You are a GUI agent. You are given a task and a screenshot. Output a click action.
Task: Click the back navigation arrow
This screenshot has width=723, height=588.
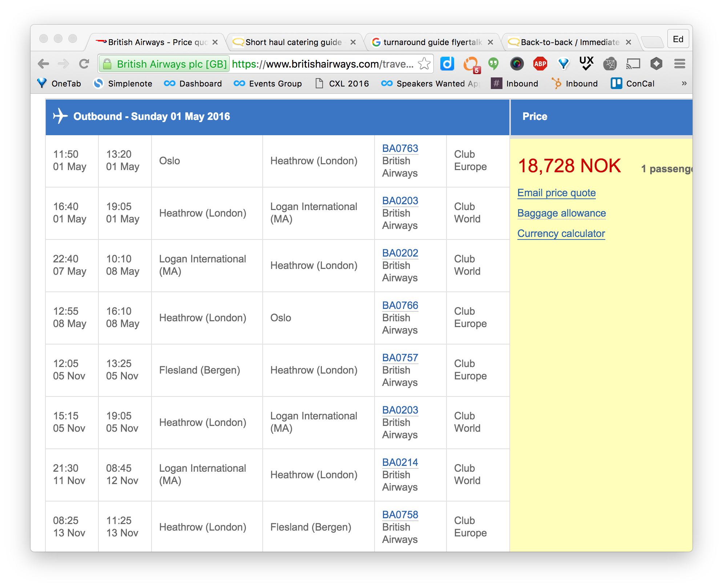tap(46, 65)
